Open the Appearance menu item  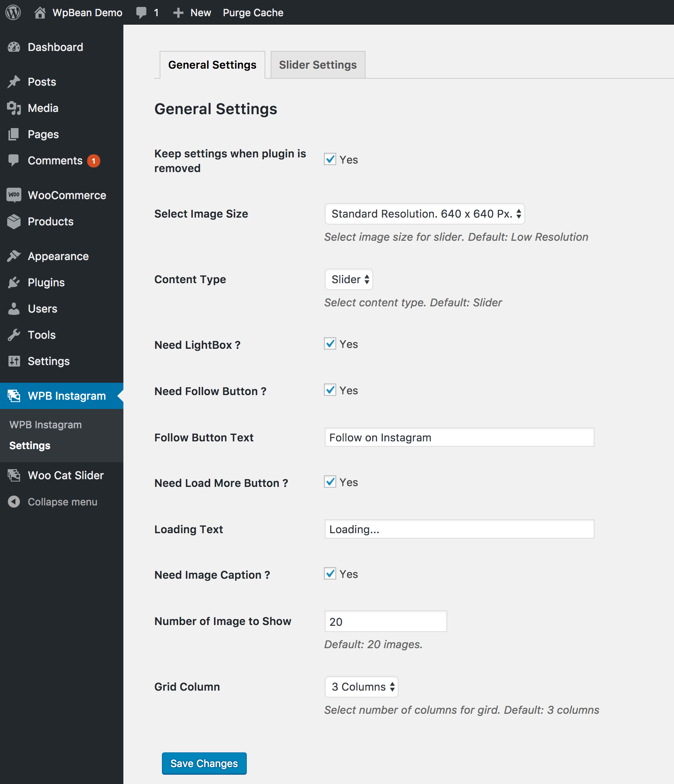tap(62, 256)
